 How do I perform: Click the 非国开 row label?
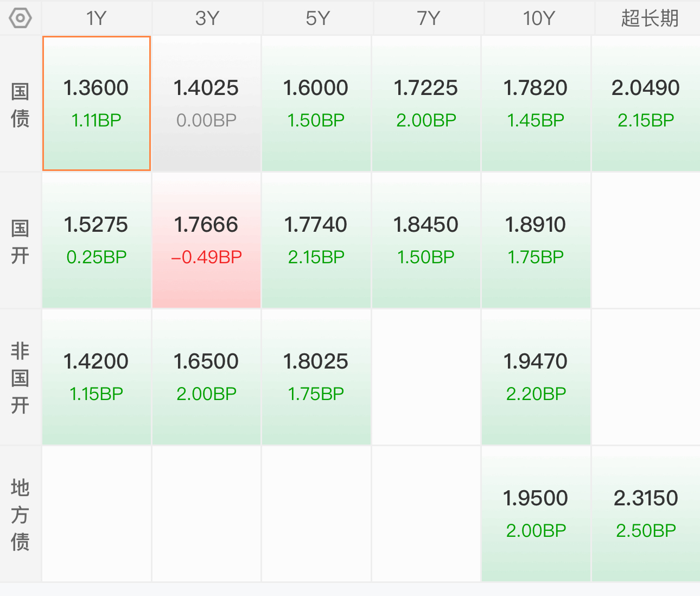pos(21,377)
